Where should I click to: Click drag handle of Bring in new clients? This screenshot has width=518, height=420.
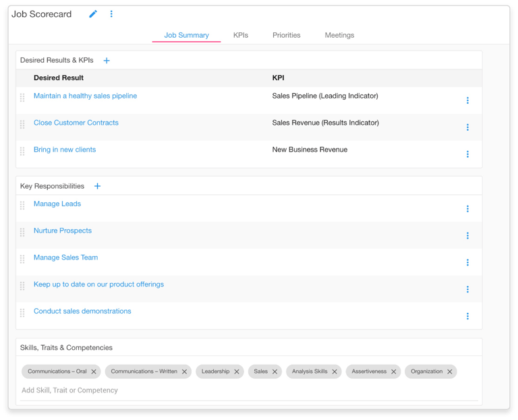point(22,152)
